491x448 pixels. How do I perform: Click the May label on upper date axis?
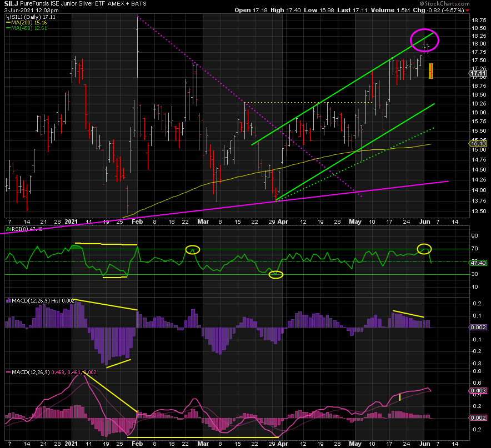tap(355, 222)
